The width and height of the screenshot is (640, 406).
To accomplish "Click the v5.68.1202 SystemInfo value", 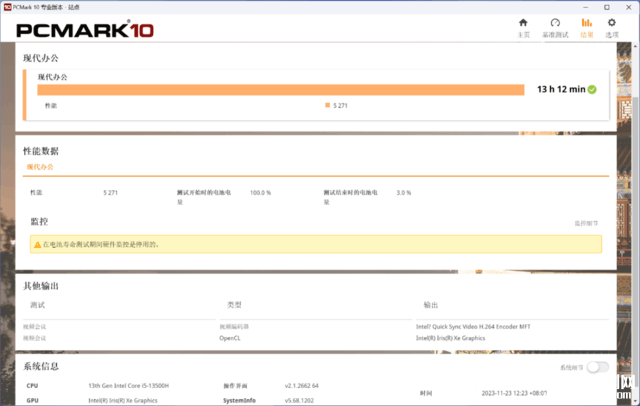I will point(299,400).
